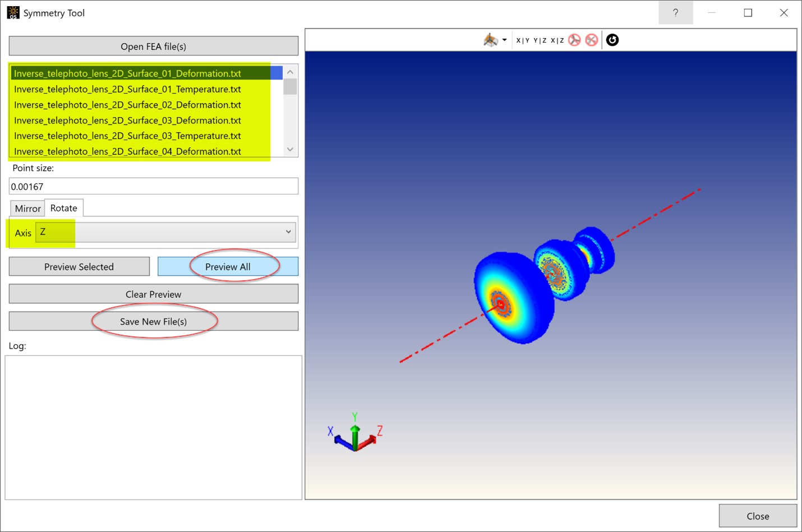Click the file list scroll up arrow
Viewport: 802px width, 532px height.
(290, 72)
